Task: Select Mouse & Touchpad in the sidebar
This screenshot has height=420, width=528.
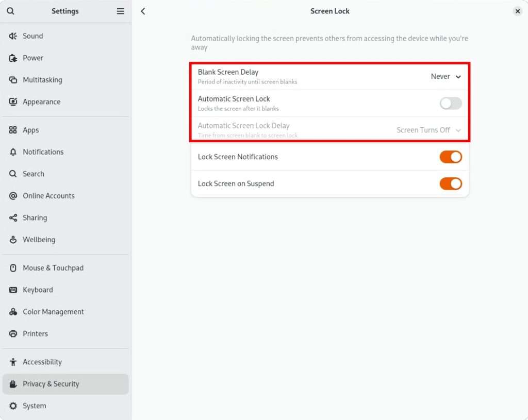Action: (53, 268)
